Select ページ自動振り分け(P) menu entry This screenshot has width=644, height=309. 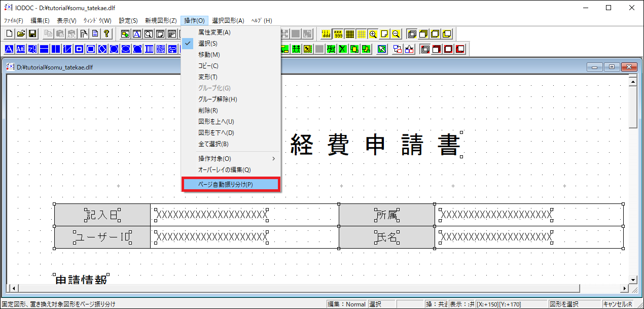pos(231,185)
